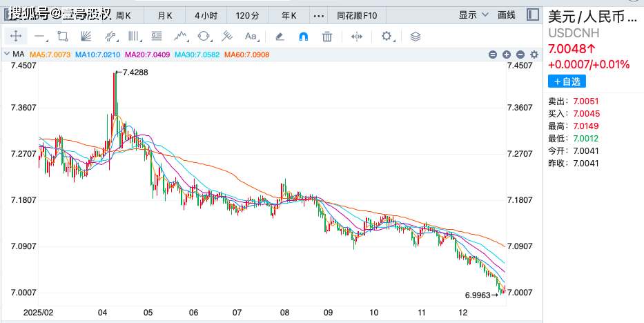Click the eraser tool icon
Image resolution: width=644 pixels, height=323 pixels.
[x=280, y=37]
